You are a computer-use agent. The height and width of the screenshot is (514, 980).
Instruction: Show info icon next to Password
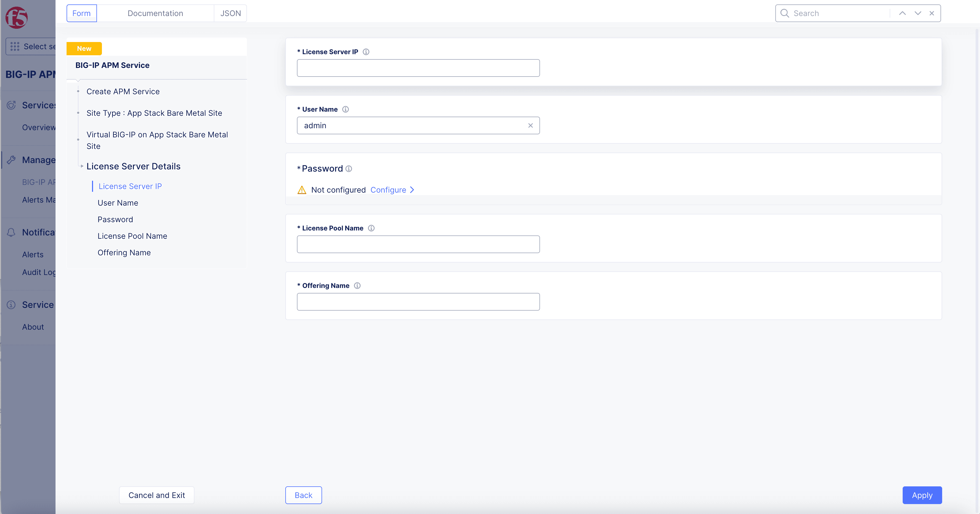pos(349,169)
